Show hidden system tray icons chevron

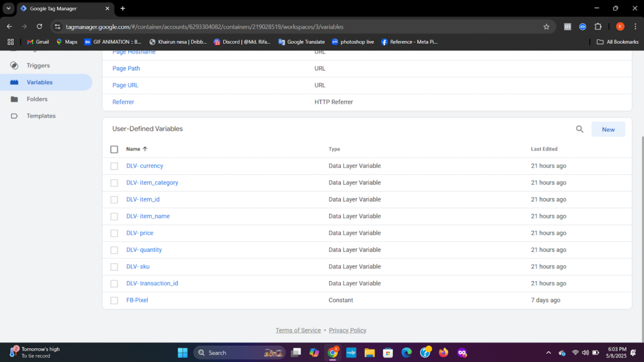tap(548, 353)
